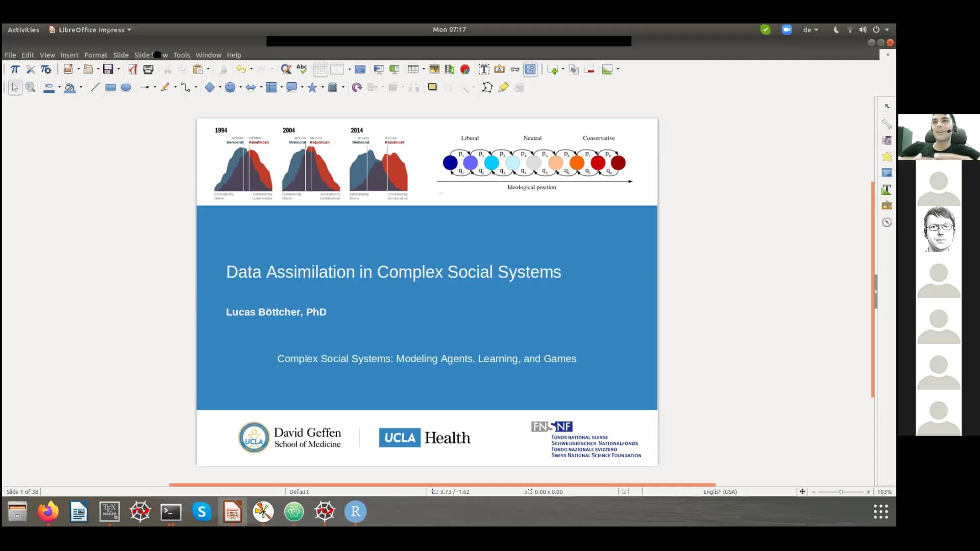Image resolution: width=980 pixels, height=551 pixels.
Task: Expand the Line Color dropdown arrow
Action: [x=59, y=88]
